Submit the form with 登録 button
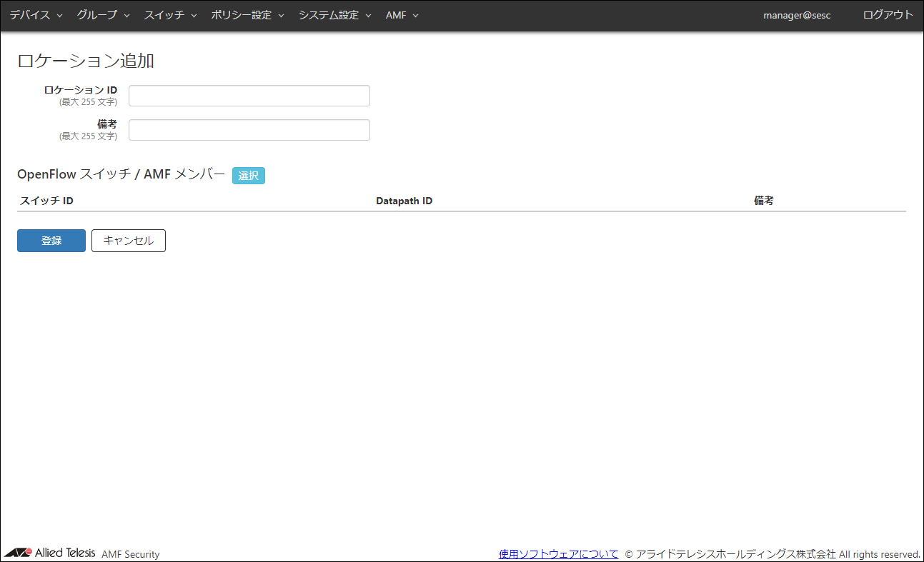Screen dimensions: 924x562 [x=51, y=241]
